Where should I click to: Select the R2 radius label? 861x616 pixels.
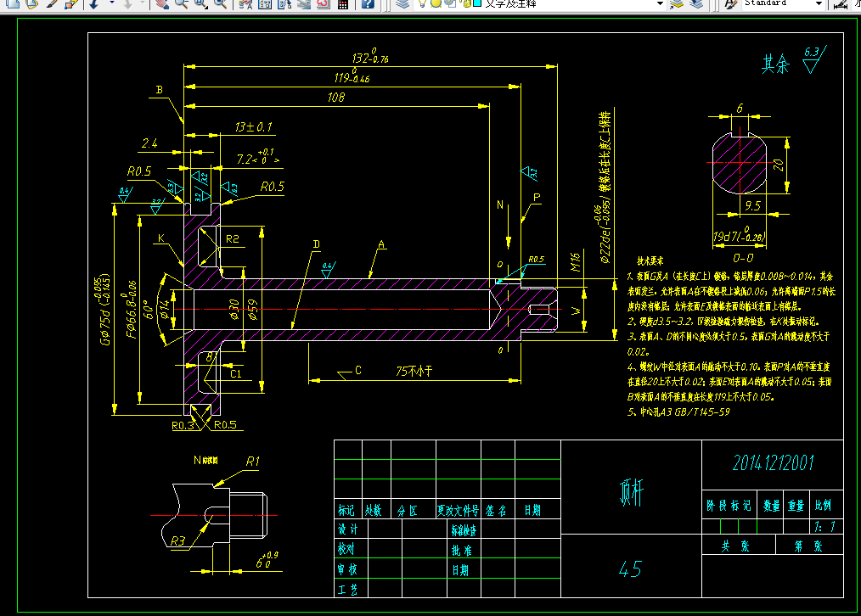click(x=233, y=239)
